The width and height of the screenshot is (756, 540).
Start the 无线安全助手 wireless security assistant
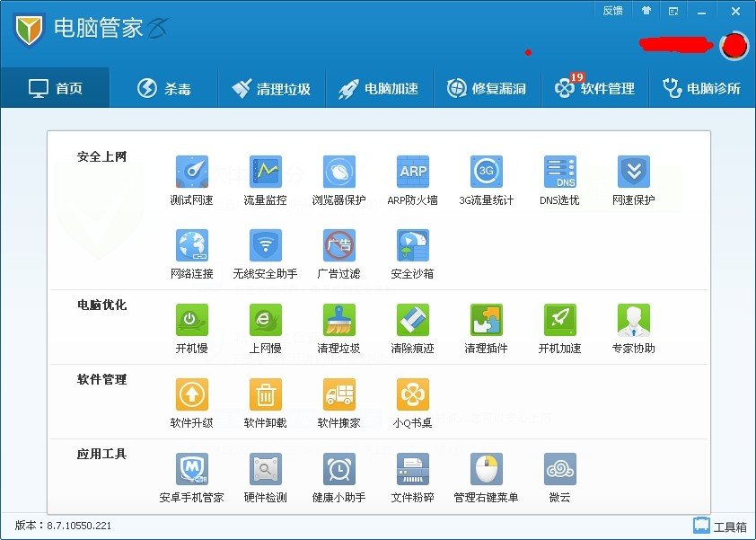(265, 245)
